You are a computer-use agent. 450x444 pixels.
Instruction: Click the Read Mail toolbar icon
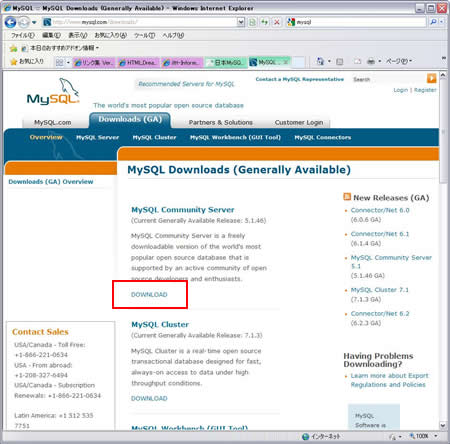[357, 61]
